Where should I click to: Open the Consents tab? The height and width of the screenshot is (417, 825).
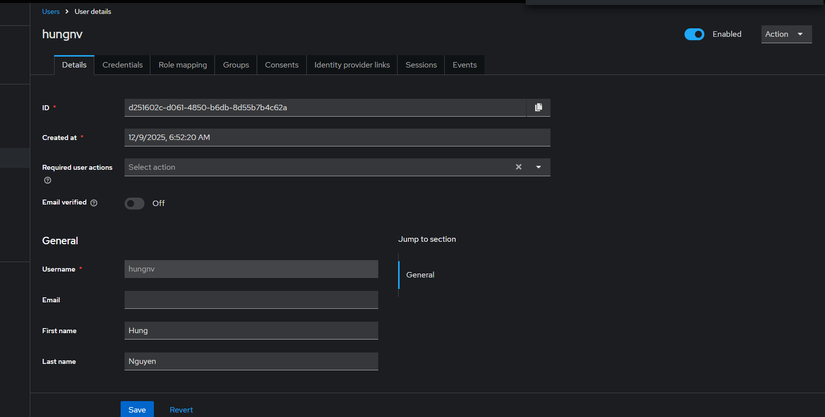coord(281,65)
